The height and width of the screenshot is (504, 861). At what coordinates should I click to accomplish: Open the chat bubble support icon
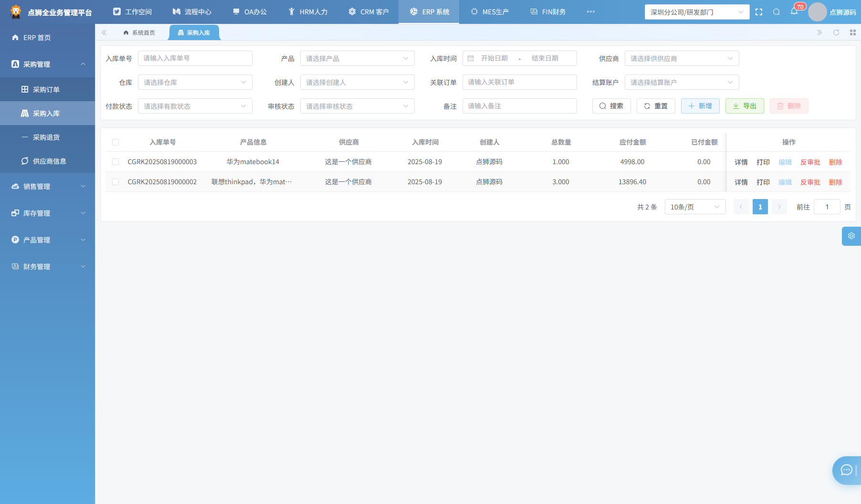[847, 470]
